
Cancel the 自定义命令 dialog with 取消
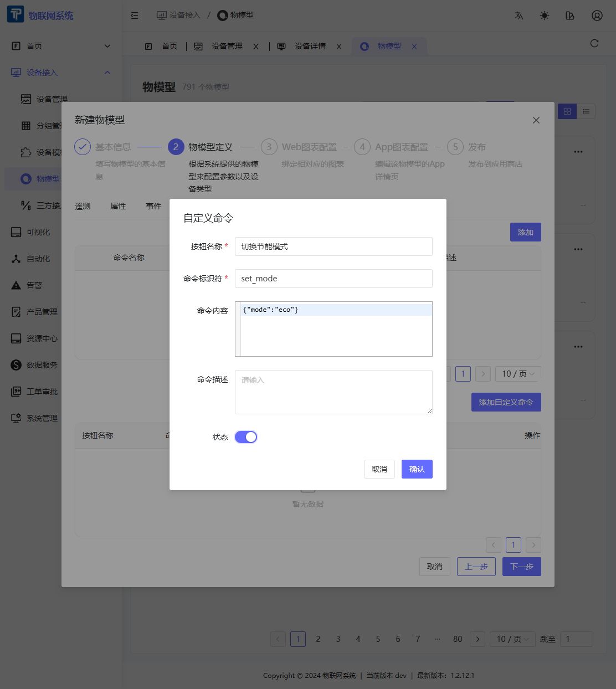coord(379,469)
